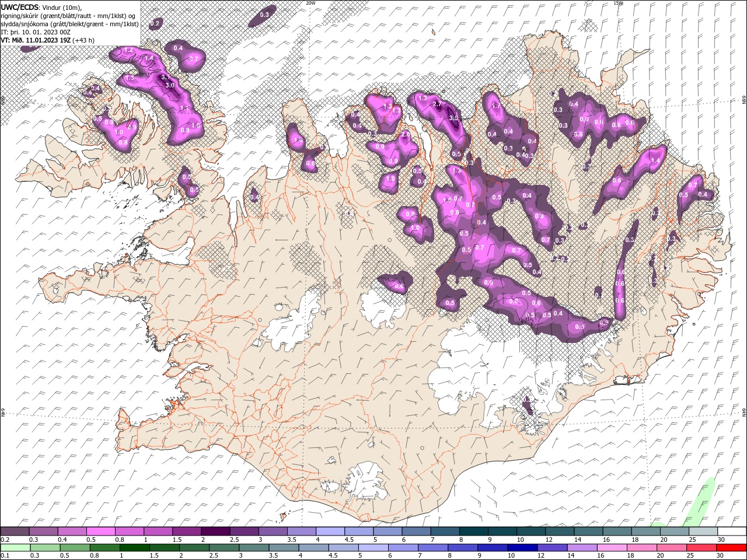
Task: Click the lavender snow legend swatch labeled 4
Action: [x=330, y=531]
